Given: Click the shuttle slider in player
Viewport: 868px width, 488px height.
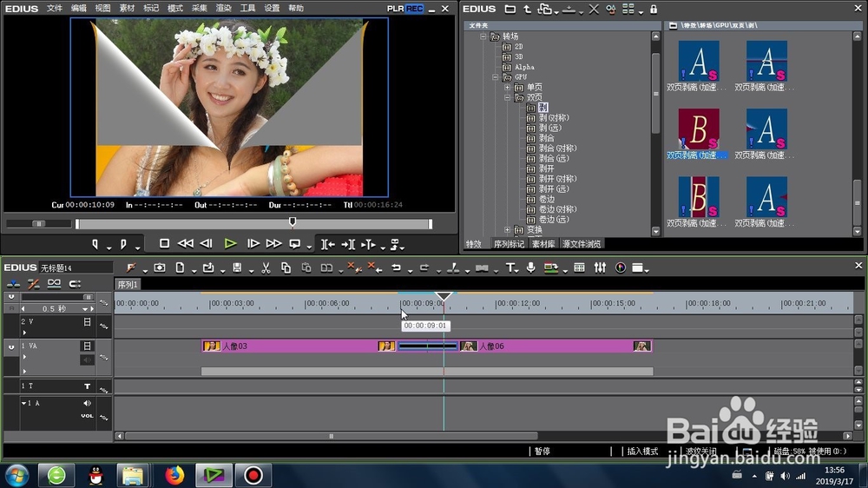Looking at the screenshot, I should click(x=38, y=224).
